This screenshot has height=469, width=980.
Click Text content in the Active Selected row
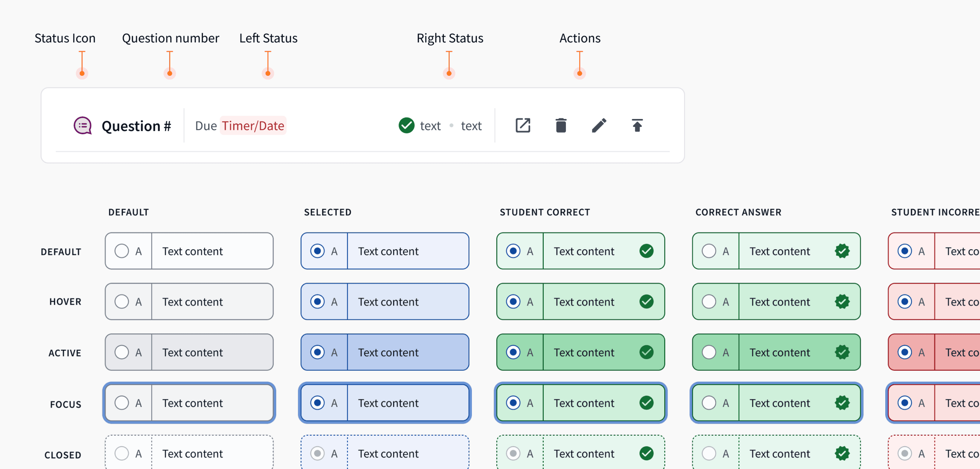click(388, 352)
